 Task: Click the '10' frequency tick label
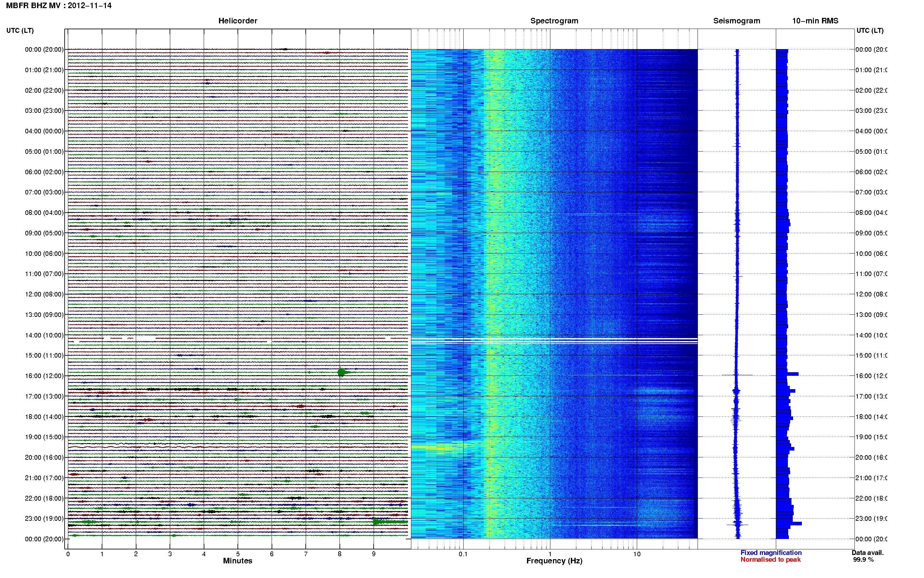637,554
